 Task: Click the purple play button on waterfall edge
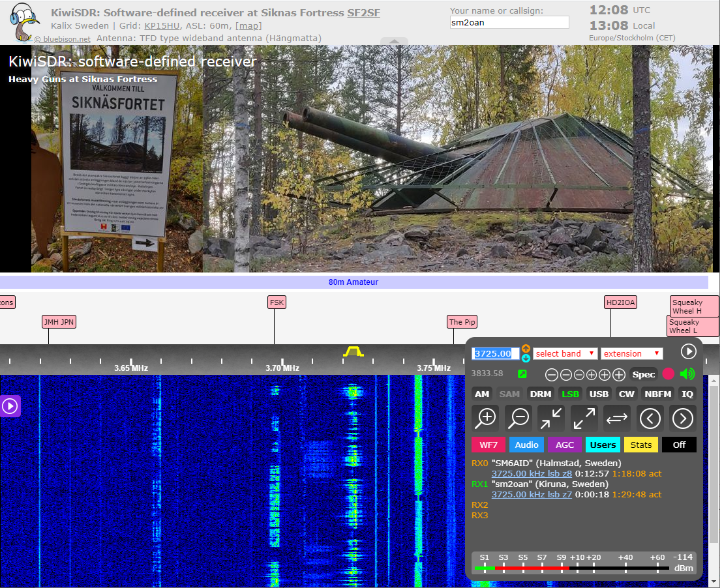(x=10, y=406)
